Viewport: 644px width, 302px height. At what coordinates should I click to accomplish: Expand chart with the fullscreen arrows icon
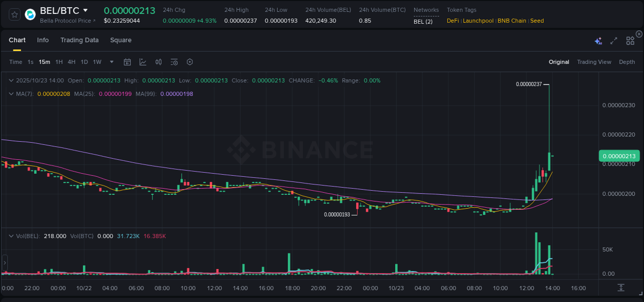[x=613, y=40]
